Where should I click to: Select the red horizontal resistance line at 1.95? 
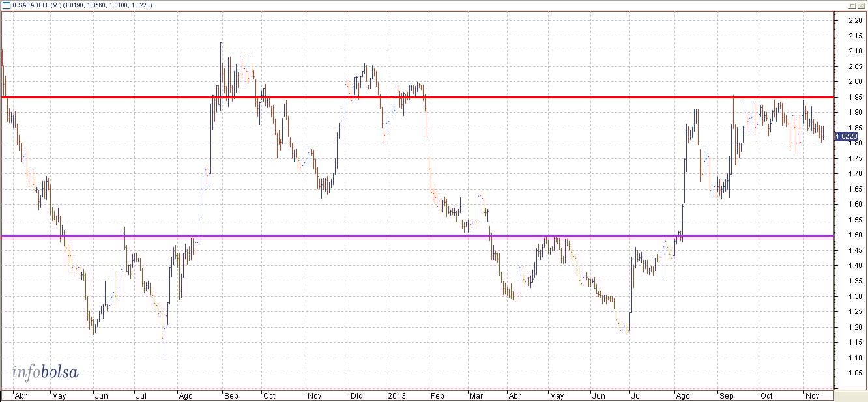coord(417,98)
